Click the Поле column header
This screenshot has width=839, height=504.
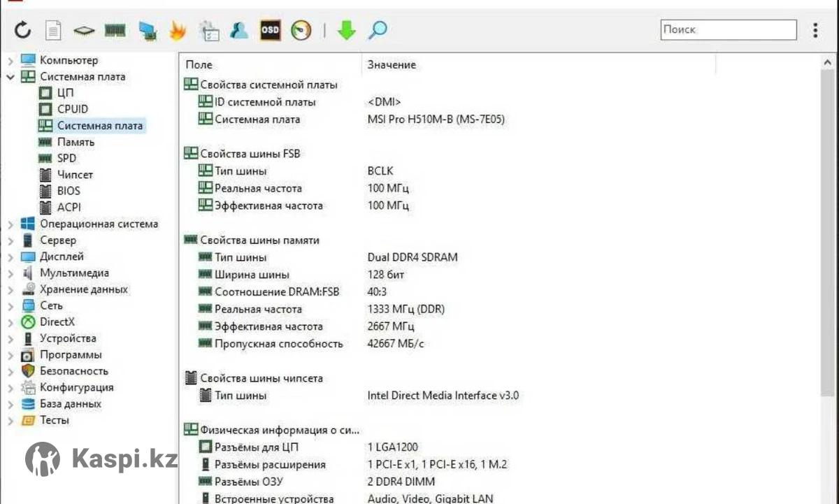199,64
